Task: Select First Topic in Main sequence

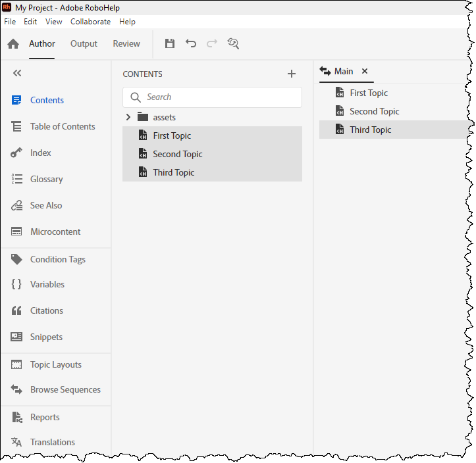Action: tap(368, 93)
